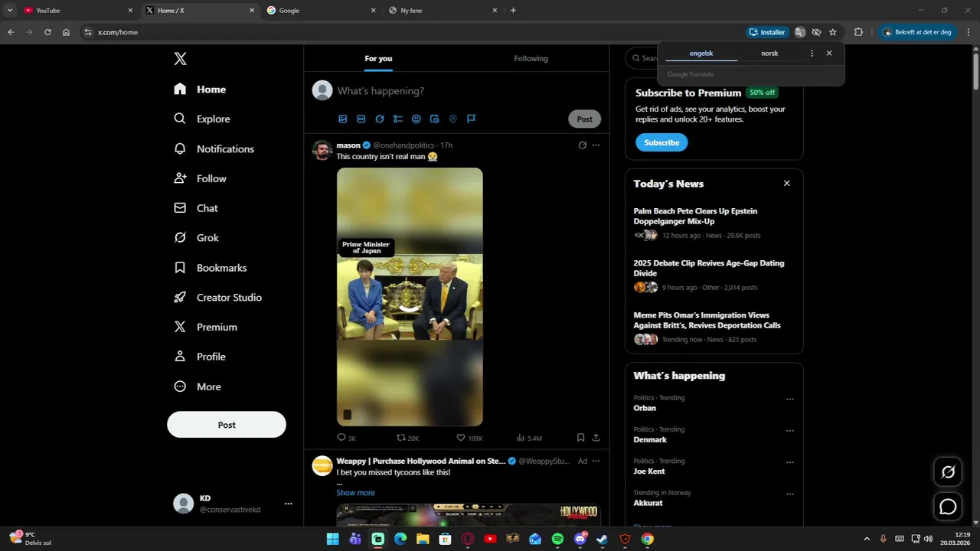
Task: Bookmark this page star icon
Action: [x=833, y=32]
